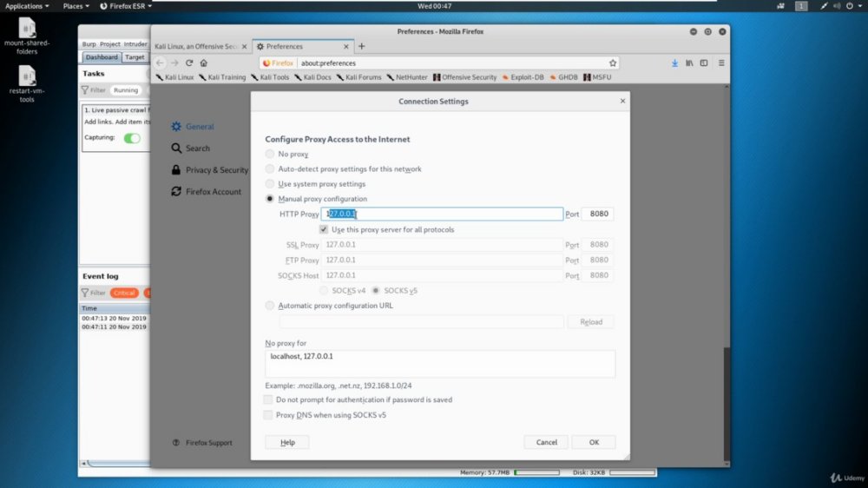Switch to Burp Dashboard tab

[x=102, y=57]
